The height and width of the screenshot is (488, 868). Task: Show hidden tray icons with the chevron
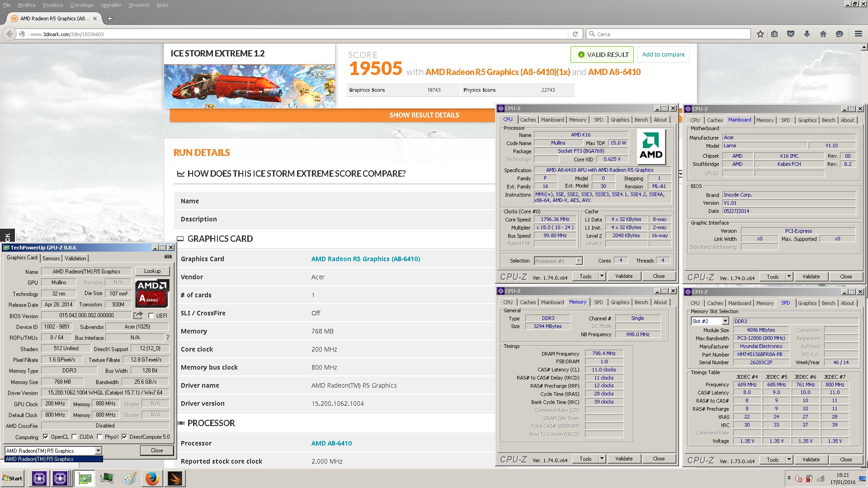click(789, 478)
